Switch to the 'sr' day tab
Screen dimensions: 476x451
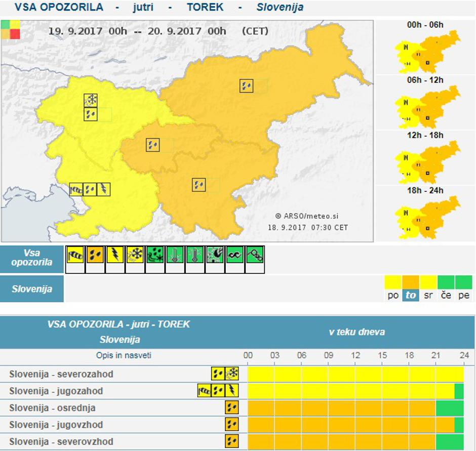[x=428, y=289]
